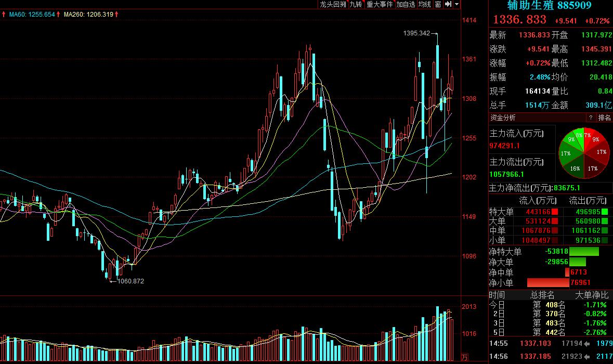Click the 净大单 value -29856
Viewport: 613px width, 364px height.
pos(557,262)
